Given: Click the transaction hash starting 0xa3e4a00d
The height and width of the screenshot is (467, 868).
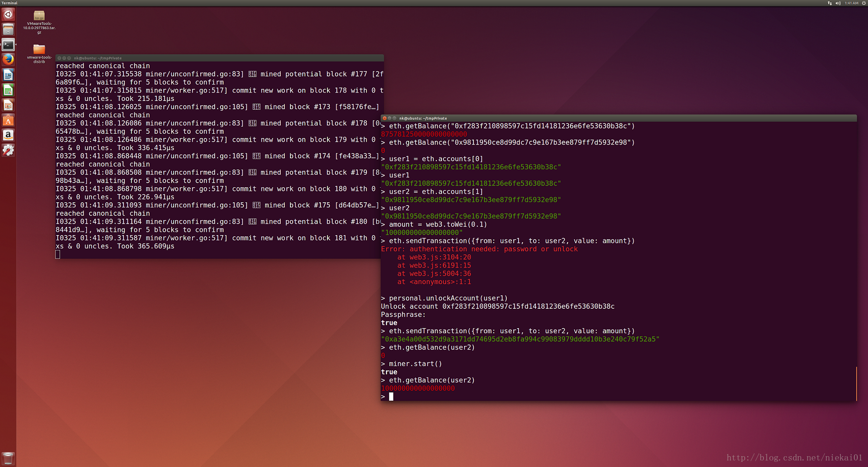Looking at the screenshot, I should click(520, 339).
